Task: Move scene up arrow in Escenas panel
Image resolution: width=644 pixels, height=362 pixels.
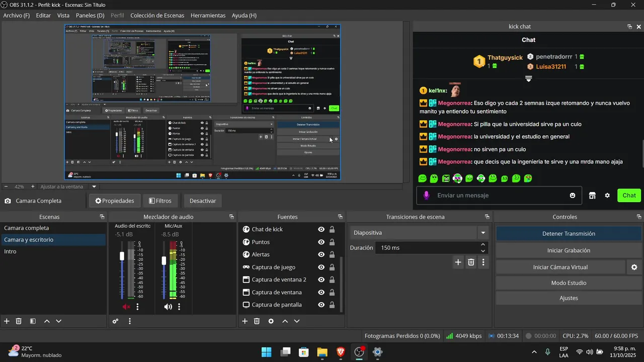Action: pyautogui.click(x=47, y=321)
